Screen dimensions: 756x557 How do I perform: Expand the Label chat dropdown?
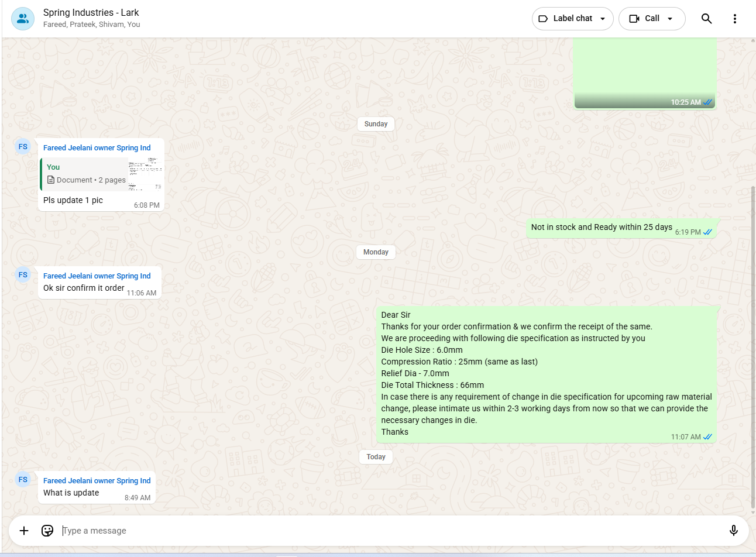pyautogui.click(x=572, y=19)
